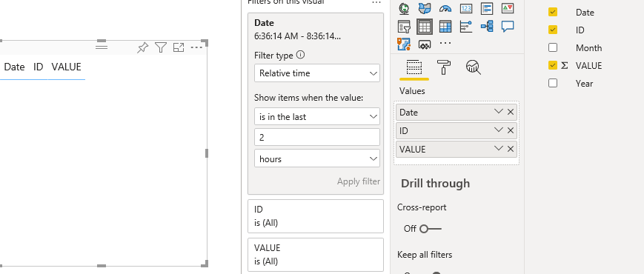
Task: Select the Slicer visualization icon
Action: pyautogui.click(x=404, y=27)
